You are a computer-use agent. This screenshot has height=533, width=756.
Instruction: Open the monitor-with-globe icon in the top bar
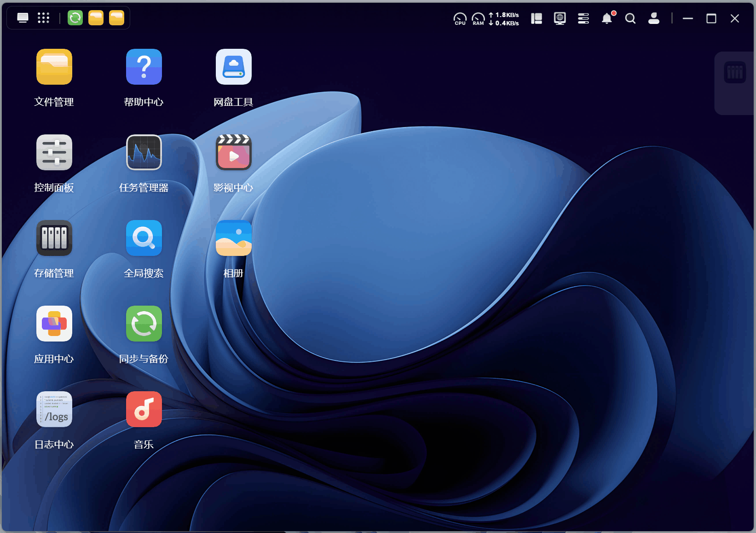pos(560,18)
